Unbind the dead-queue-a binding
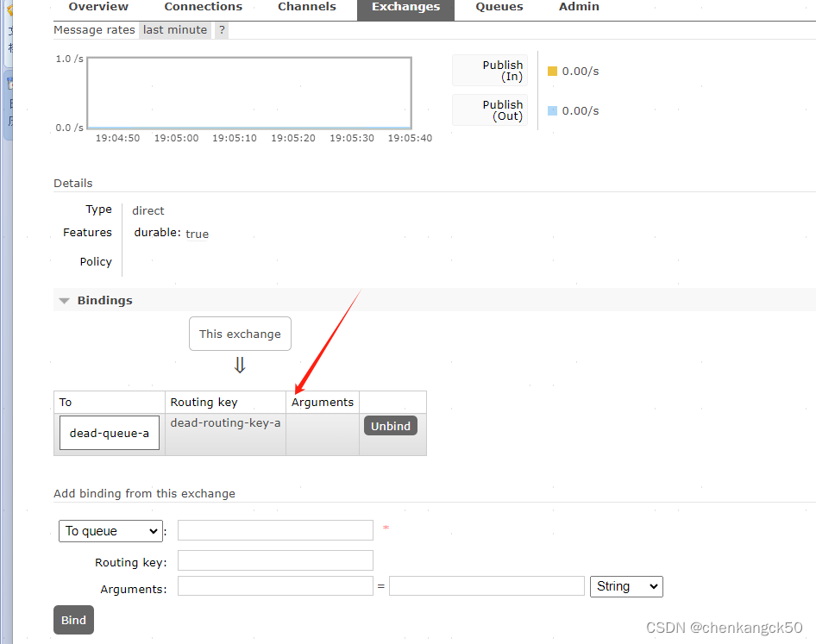Image resolution: width=816 pixels, height=644 pixels. pyautogui.click(x=390, y=426)
